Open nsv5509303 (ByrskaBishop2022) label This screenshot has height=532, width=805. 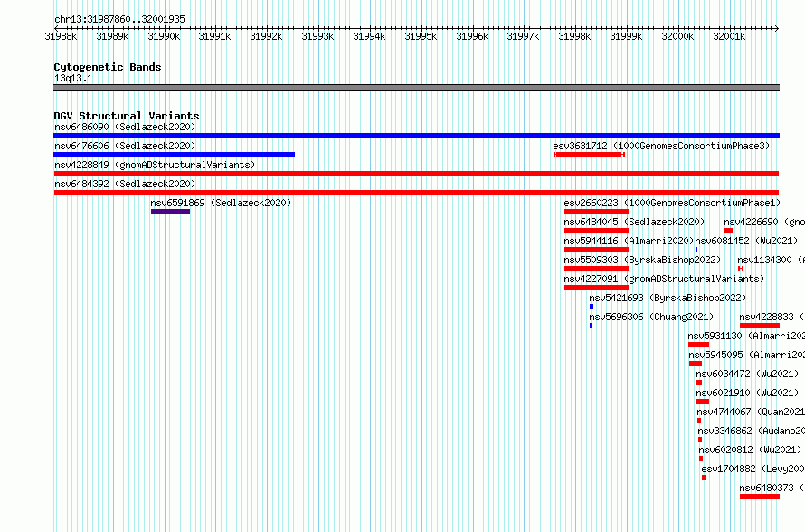642,260
